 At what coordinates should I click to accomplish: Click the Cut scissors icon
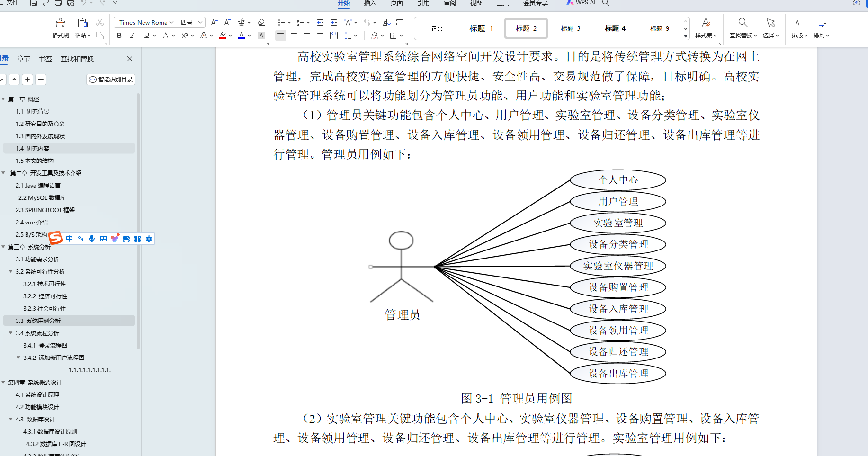[100, 22]
